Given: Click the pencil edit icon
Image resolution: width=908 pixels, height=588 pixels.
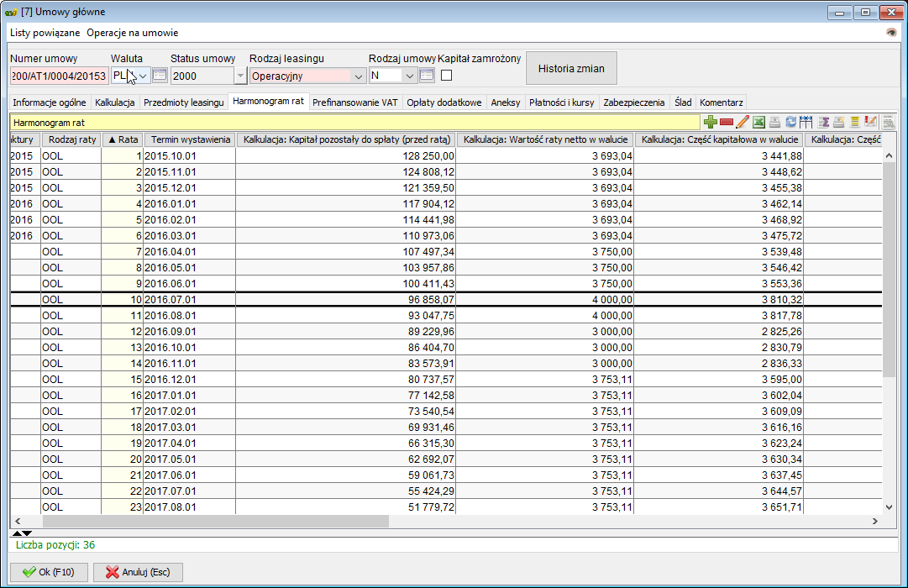Looking at the screenshot, I should [x=743, y=123].
